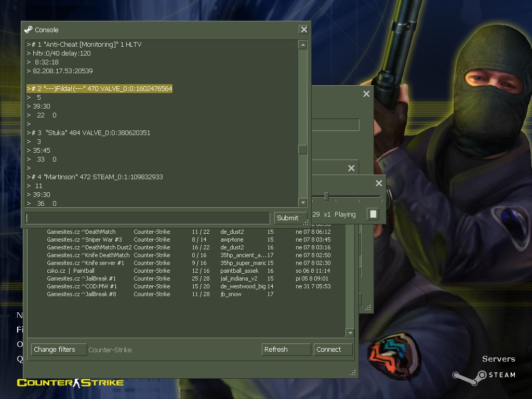532x399 pixels.
Task: Click the Console window resize grip
Action: [305, 222]
